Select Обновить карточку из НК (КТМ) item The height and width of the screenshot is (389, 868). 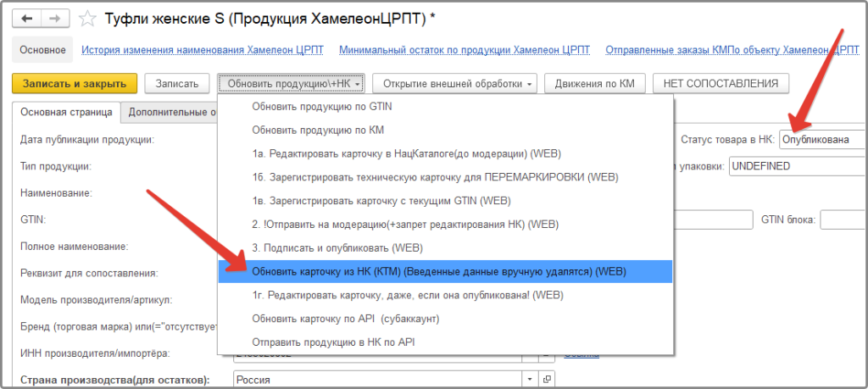445,272
